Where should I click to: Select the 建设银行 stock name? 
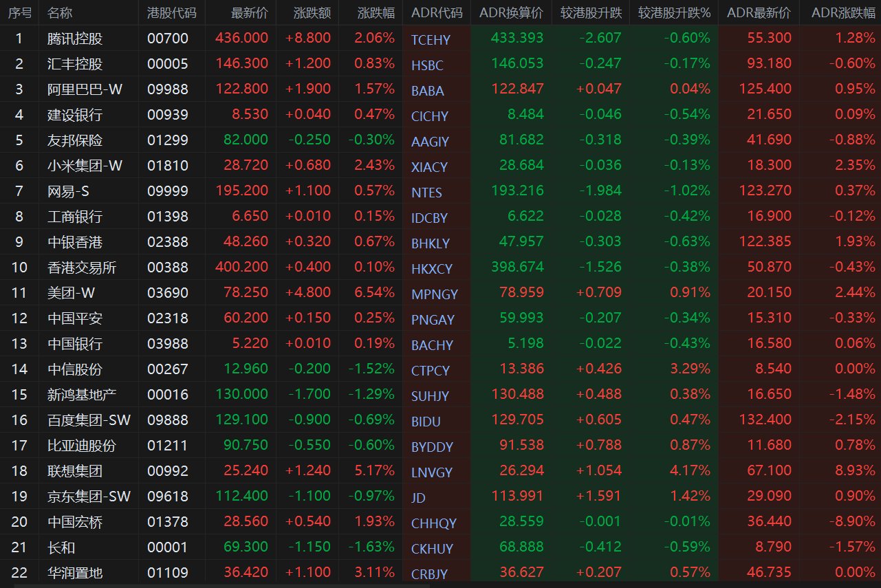(76, 115)
